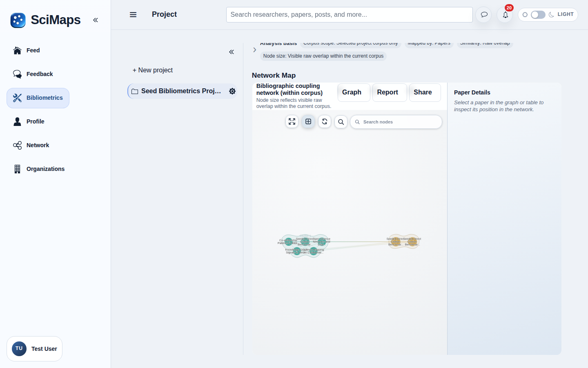Open the notifications bell

[505, 15]
